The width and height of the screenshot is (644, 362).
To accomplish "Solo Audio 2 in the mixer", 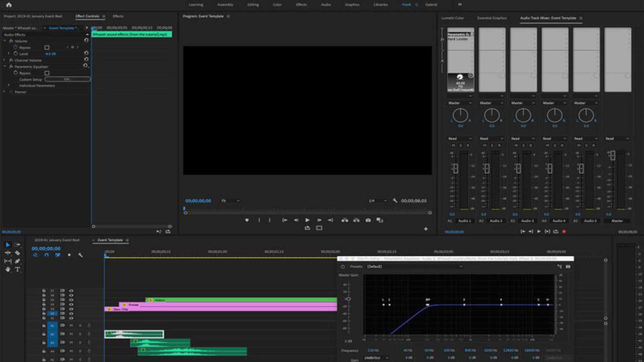I will click(x=492, y=145).
